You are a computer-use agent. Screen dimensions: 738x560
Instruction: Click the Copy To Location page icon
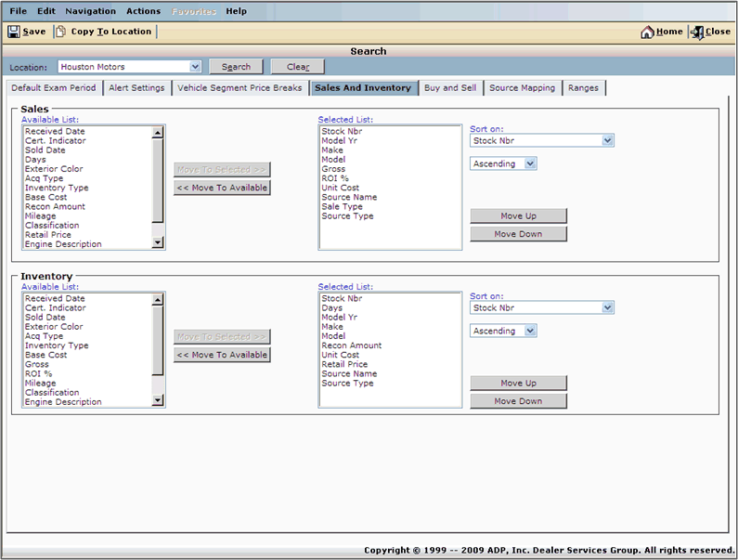pos(60,32)
